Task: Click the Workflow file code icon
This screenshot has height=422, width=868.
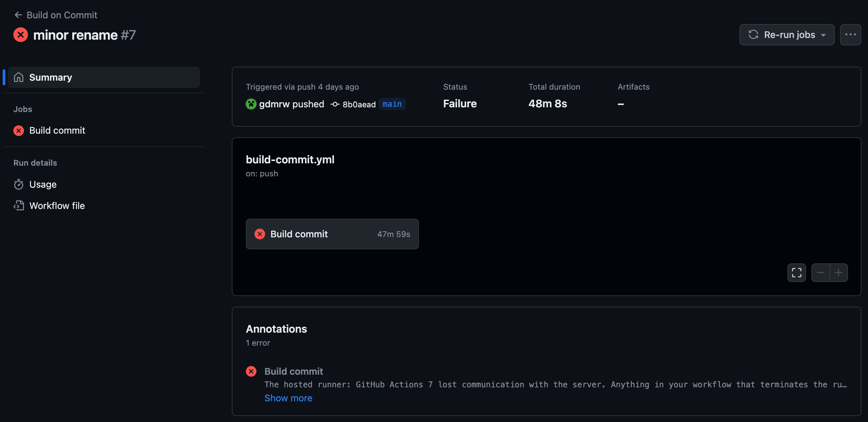Action: tap(19, 206)
